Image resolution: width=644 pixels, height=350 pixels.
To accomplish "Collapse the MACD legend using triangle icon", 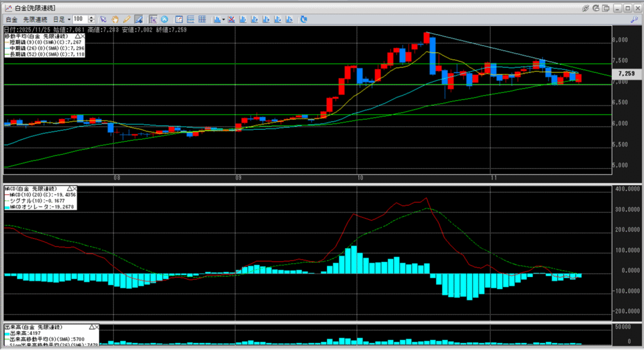I will [x=69, y=189].
